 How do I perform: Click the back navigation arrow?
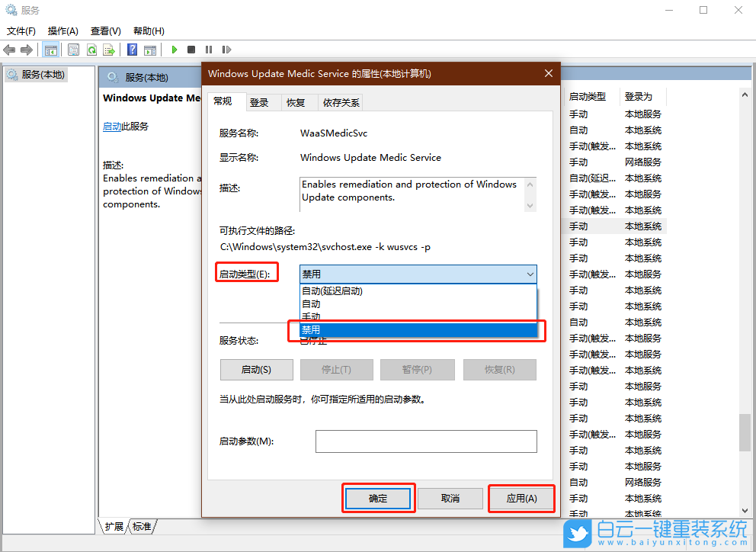(x=8, y=50)
